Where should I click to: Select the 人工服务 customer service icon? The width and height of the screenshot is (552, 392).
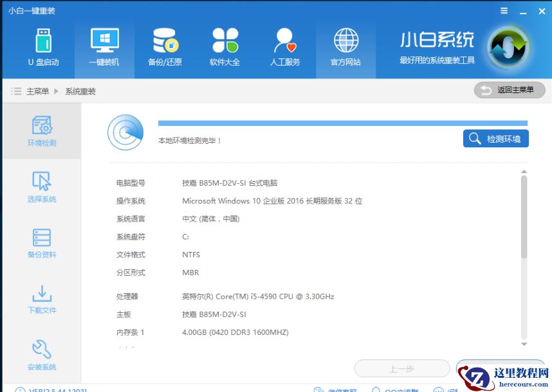[x=285, y=48]
